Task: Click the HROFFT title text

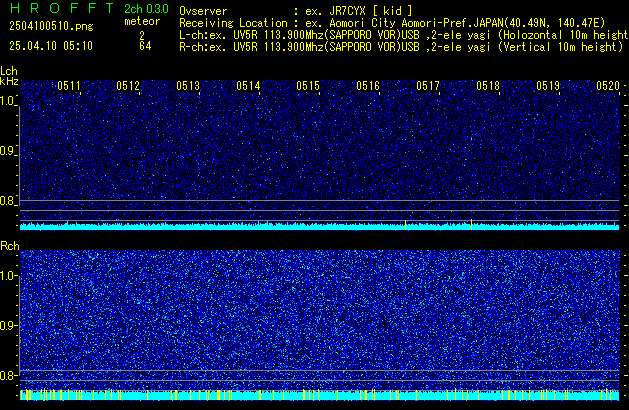Action: click(62, 8)
